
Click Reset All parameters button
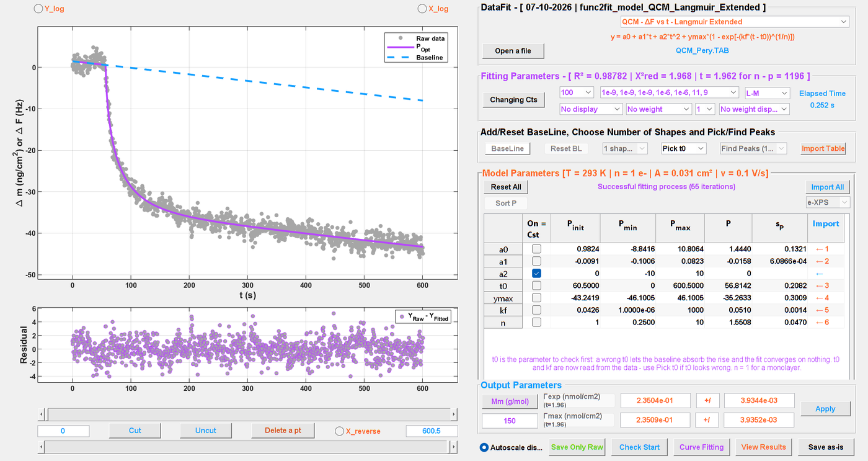(506, 187)
